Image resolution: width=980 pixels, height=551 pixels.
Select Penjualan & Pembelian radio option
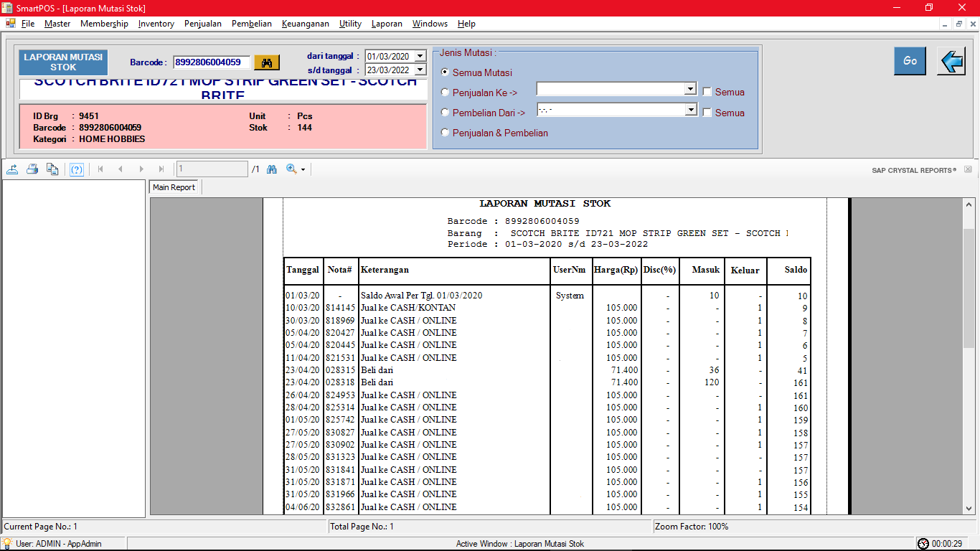445,133
